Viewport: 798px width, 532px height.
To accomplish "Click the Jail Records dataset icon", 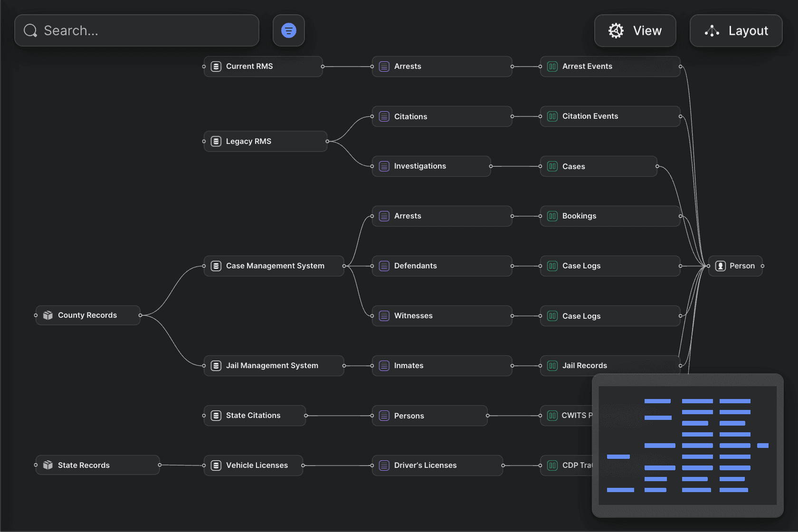I will 552,366.
